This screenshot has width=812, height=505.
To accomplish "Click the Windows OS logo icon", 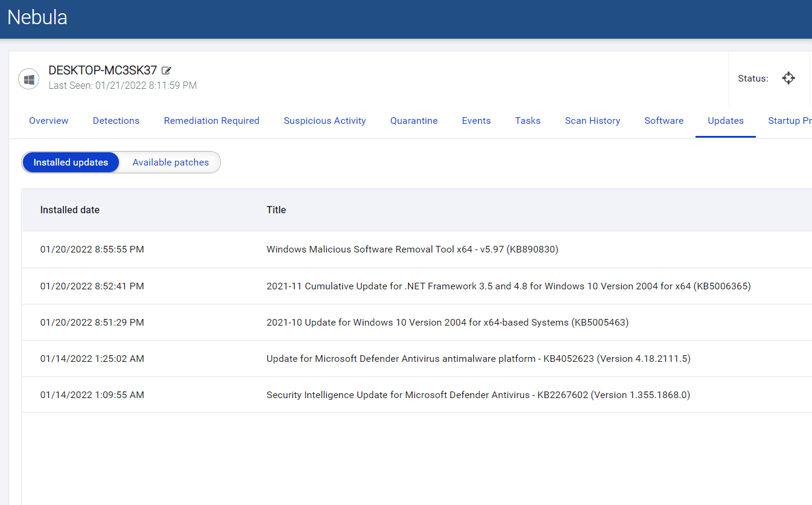I will coord(29,79).
